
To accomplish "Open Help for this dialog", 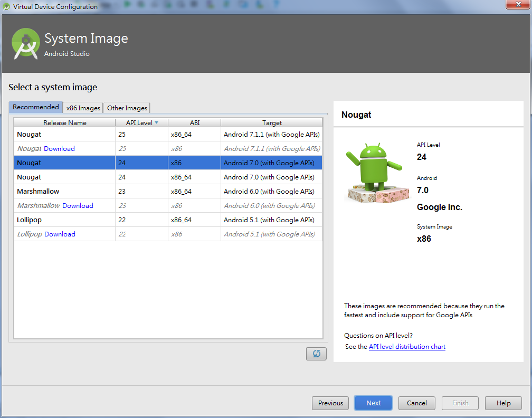I will pos(503,403).
